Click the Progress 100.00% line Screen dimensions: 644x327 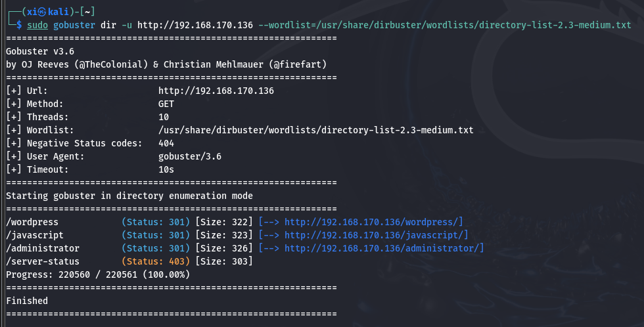point(98,274)
